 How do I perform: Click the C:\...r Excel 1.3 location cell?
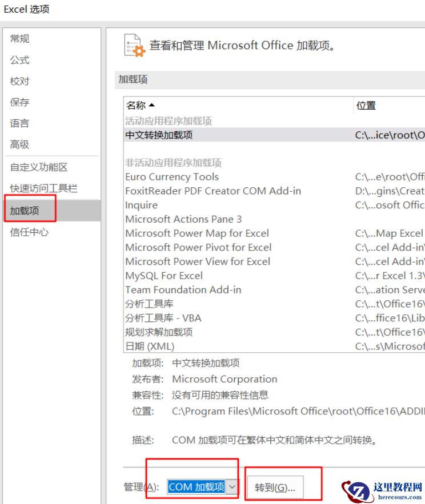click(390, 276)
